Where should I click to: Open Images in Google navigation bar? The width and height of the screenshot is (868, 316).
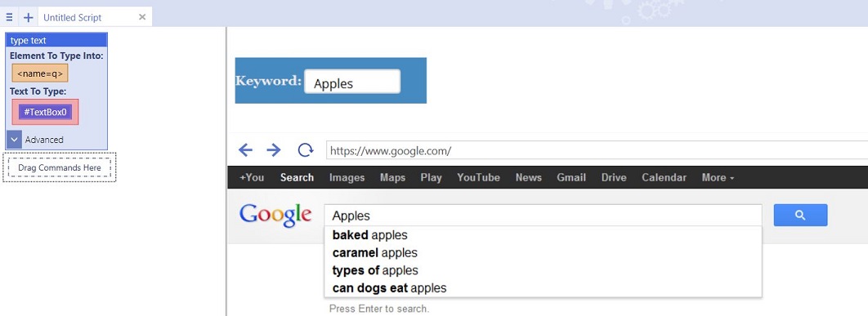coord(347,178)
